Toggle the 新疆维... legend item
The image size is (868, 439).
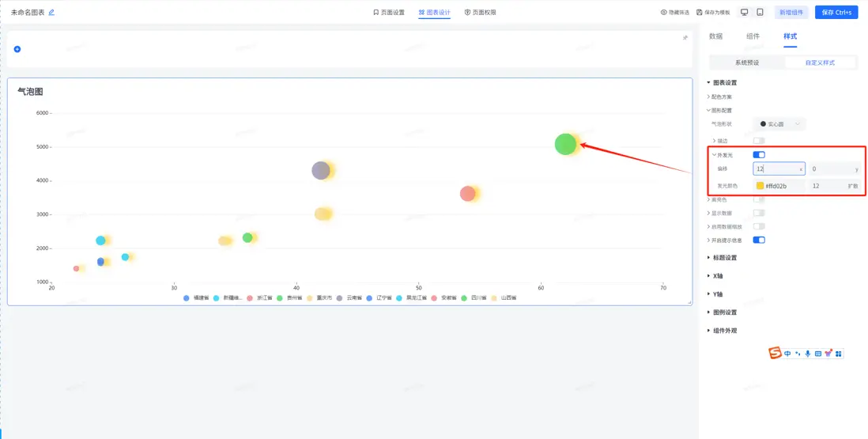coord(228,298)
